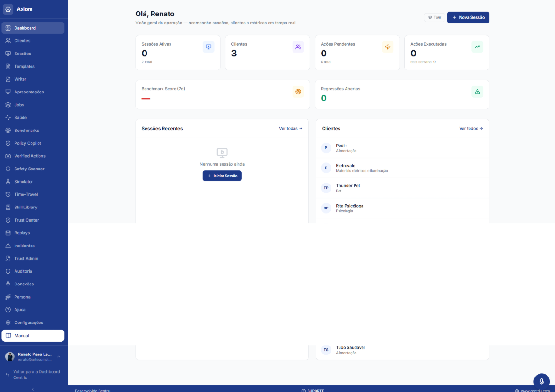Click Voltar para a Dashboard Centriu
Viewport: 555px width, 392px height.
pyautogui.click(x=33, y=375)
